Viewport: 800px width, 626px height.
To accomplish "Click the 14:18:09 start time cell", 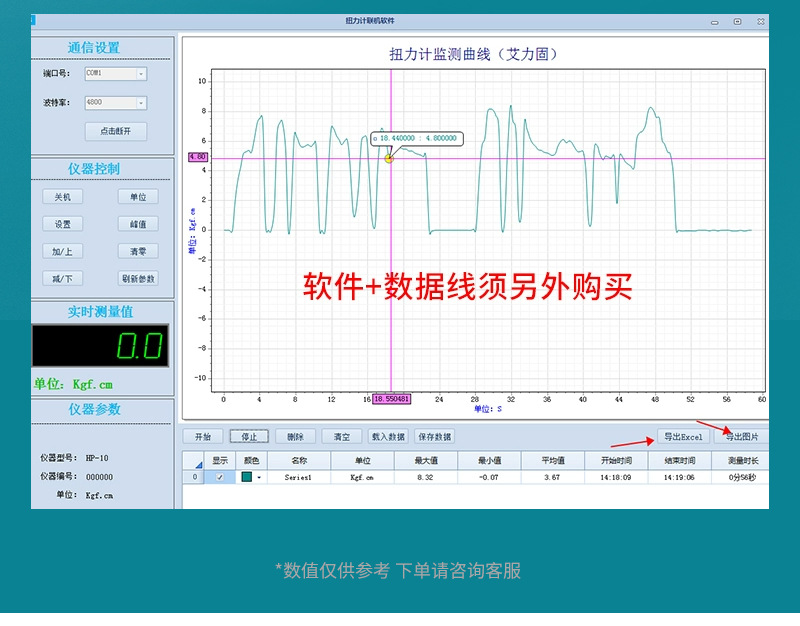I will pyautogui.click(x=616, y=478).
